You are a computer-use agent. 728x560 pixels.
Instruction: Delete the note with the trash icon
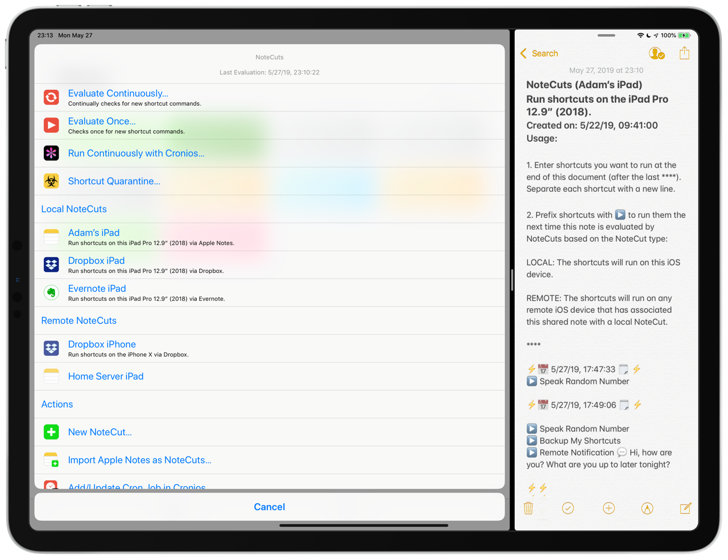click(x=528, y=508)
